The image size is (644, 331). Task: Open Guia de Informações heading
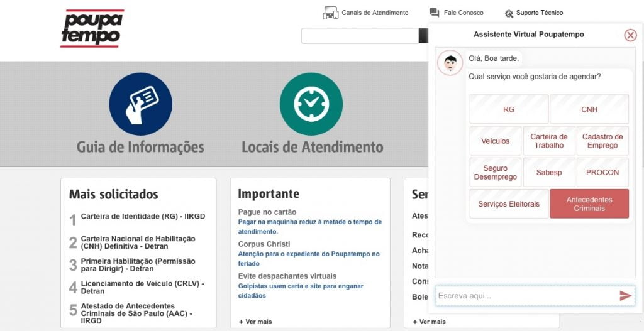140,147
